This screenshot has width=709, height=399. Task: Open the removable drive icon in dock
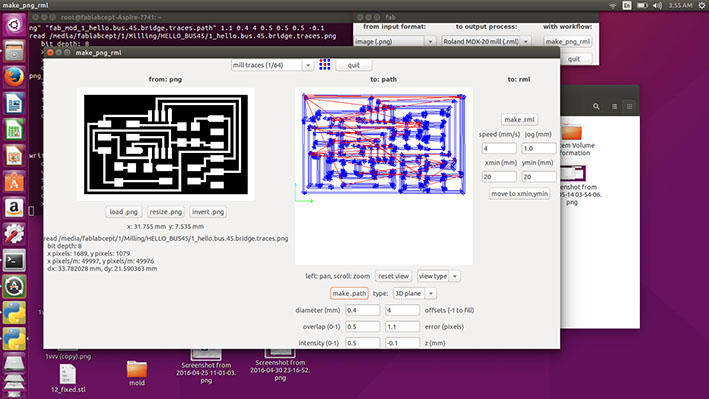(x=14, y=363)
